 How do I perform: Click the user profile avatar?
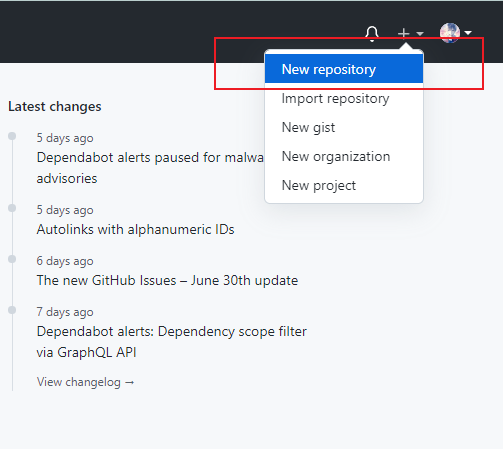pyautogui.click(x=450, y=33)
